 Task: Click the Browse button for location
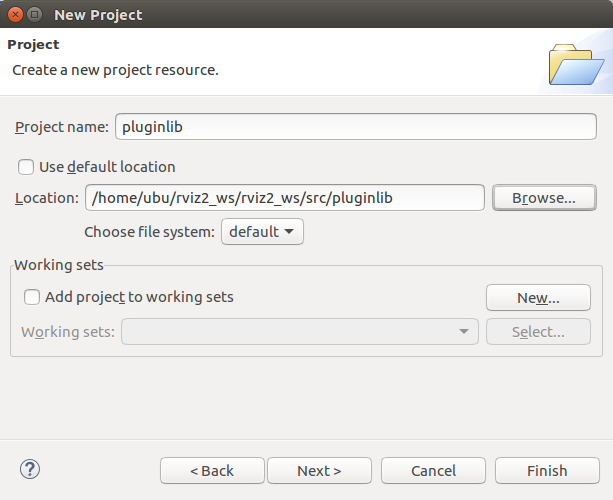coord(544,198)
